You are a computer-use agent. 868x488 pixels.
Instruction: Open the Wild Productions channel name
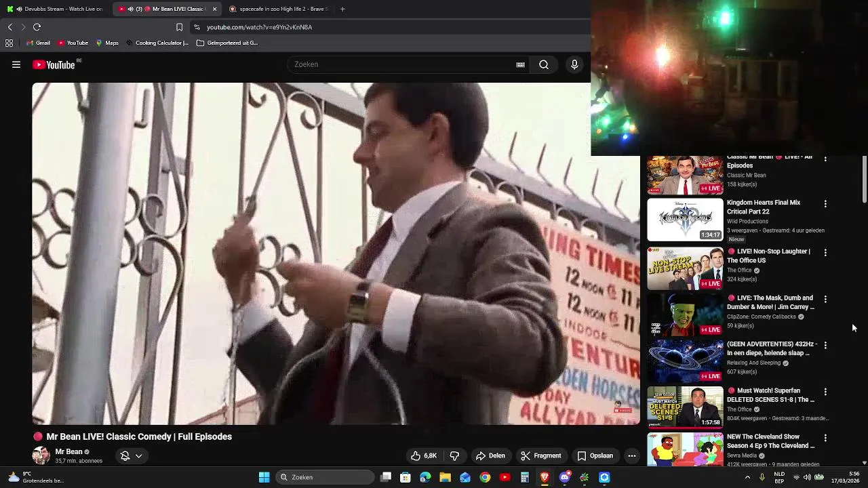[x=747, y=221]
